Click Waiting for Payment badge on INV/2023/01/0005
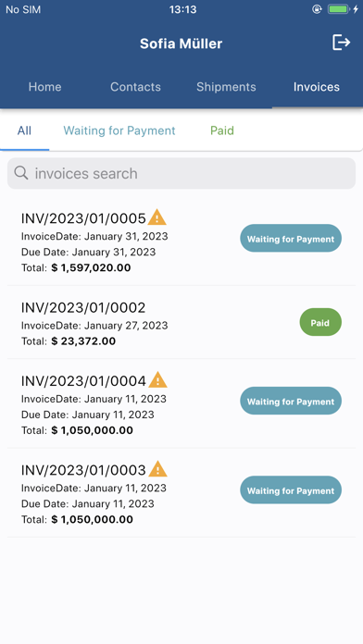 [x=291, y=238]
